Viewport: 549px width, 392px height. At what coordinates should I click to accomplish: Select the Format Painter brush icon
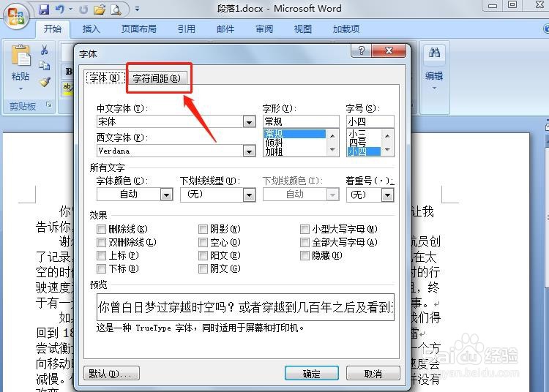[x=45, y=82]
